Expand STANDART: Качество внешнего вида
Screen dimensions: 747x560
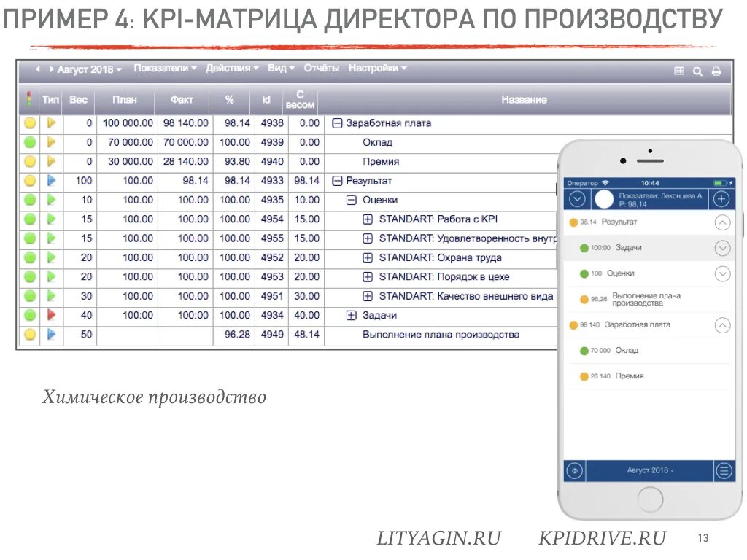tap(368, 296)
